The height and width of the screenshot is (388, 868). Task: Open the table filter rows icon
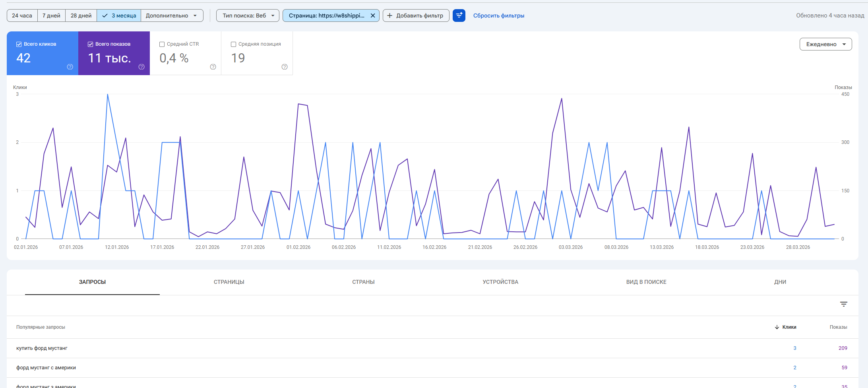843,304
